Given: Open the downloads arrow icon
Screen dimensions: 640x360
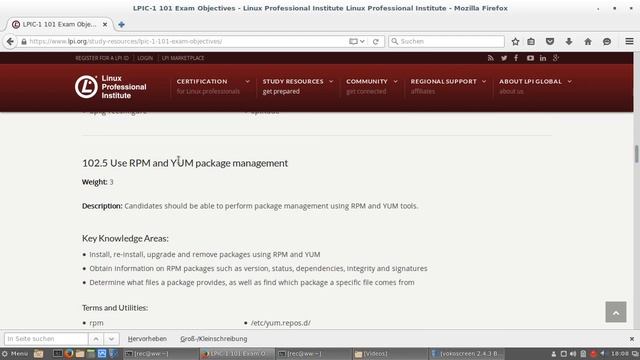Looking at the screenshot, I should (569, 41).
